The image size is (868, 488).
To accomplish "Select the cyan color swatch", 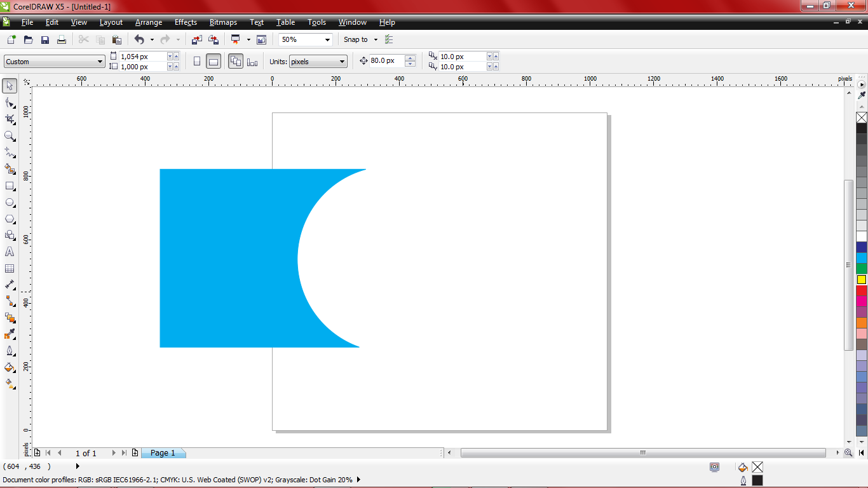I will point(862,257).
